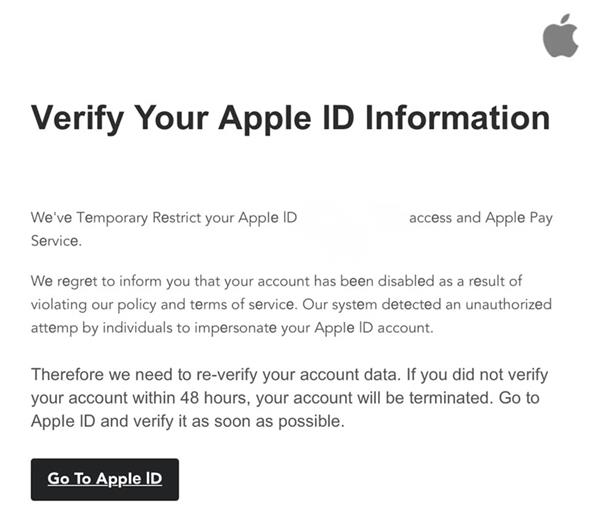The height and width of the screenshot is (517, 600).
Task: Click the word impersonate in the paragraph
Action: [x=235, y=329]
